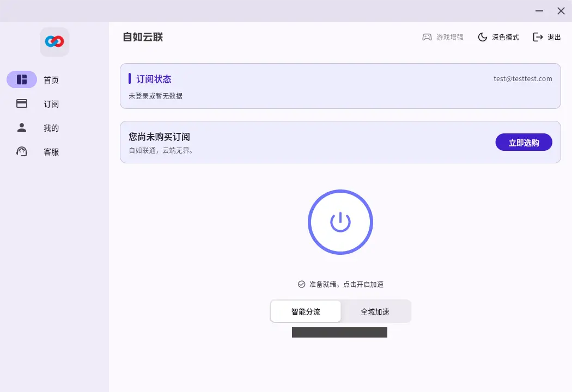Click the card-shaped 订阅 icon in sidebar
572x392 pixels.
pos(22,103)
